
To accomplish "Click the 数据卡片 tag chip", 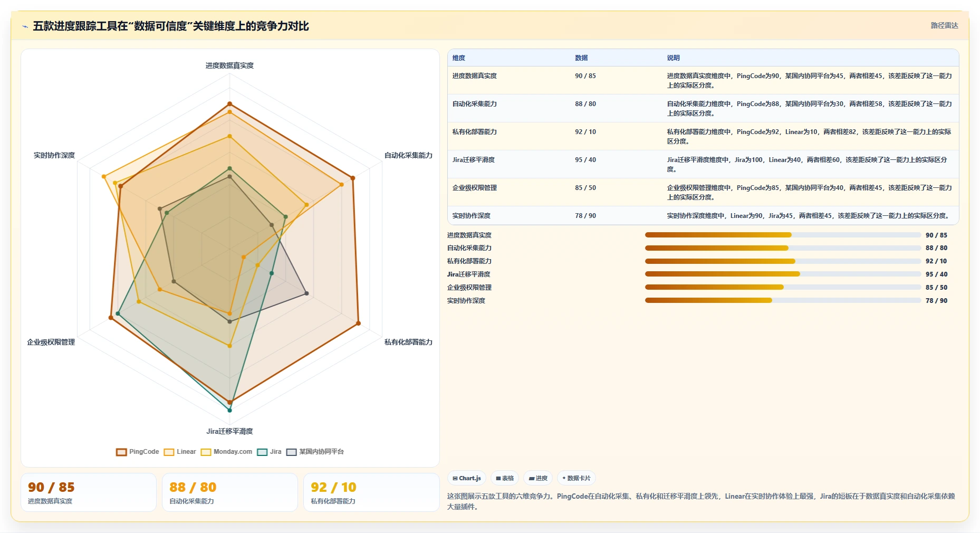I will (x=577, y=478).
